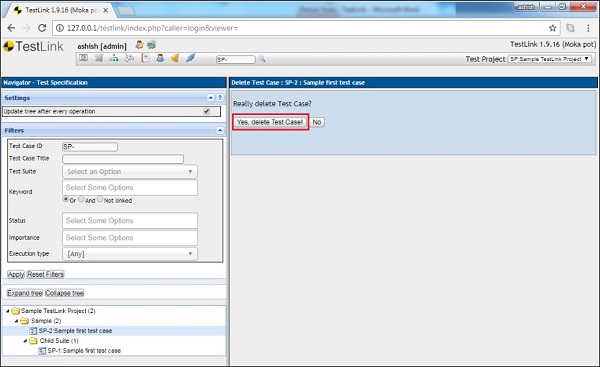Click the TestLink logo
This screenshot has height=367, width=600.
pyautogui.click(x=33, y=47)
